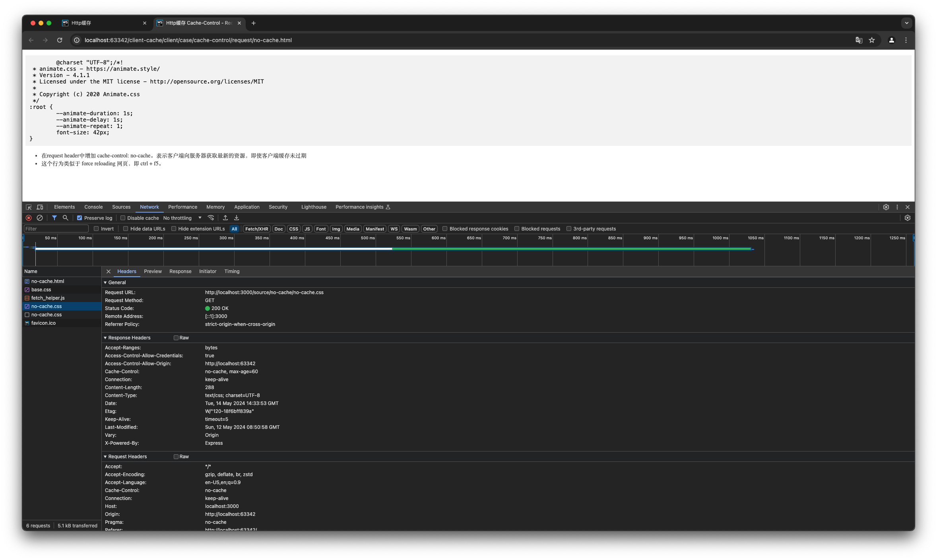Screen dimensions: 937x560
Task: Click the stop recording network log icon
Action: pos(29,218)
